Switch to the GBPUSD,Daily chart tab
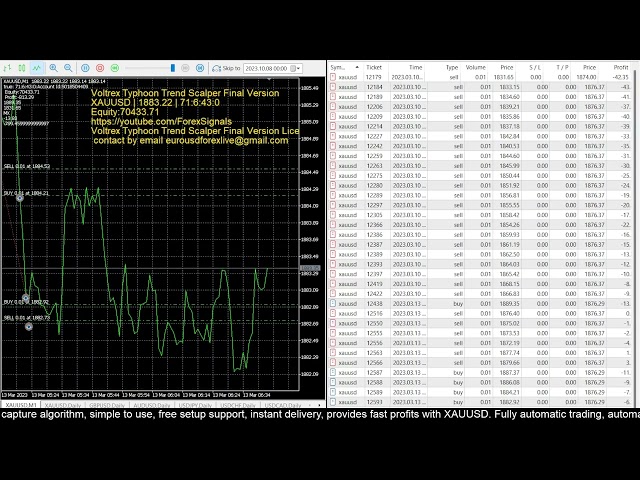Viewport: 640px width, 480px height. (x=99, y=404)
